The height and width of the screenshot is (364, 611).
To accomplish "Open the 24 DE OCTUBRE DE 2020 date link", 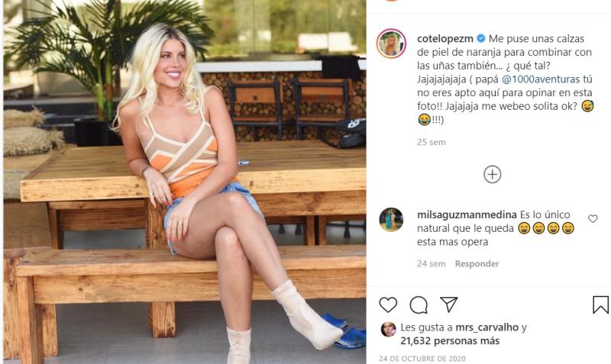I will point(422,358).
